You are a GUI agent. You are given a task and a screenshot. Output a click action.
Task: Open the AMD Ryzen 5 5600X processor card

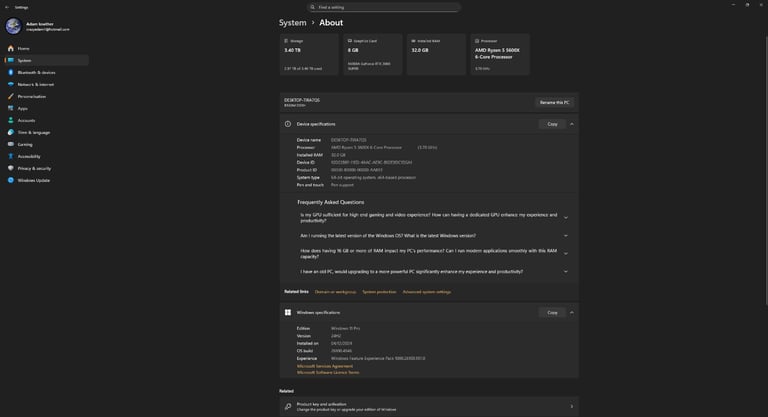[500, 54]
